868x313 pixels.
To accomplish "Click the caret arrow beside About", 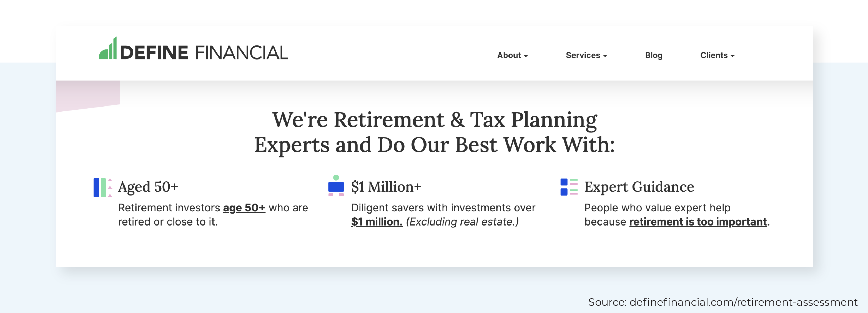I will click(526, 56).
